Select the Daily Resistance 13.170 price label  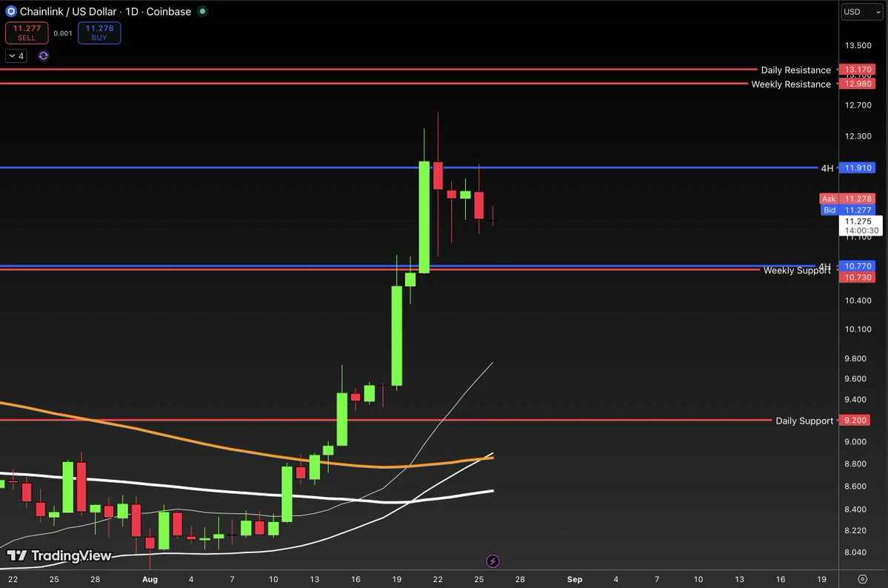(857, 70)
